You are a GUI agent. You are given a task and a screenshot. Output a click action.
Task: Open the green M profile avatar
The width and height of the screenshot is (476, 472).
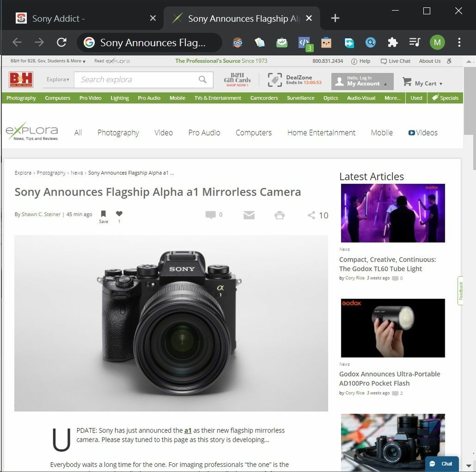coord(437,42)
